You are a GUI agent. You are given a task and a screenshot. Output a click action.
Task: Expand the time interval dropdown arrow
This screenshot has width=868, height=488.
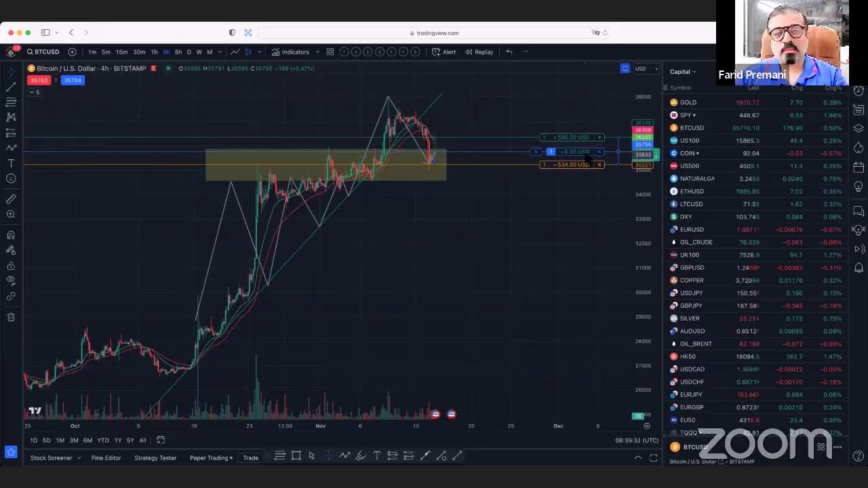coord(218,52)
